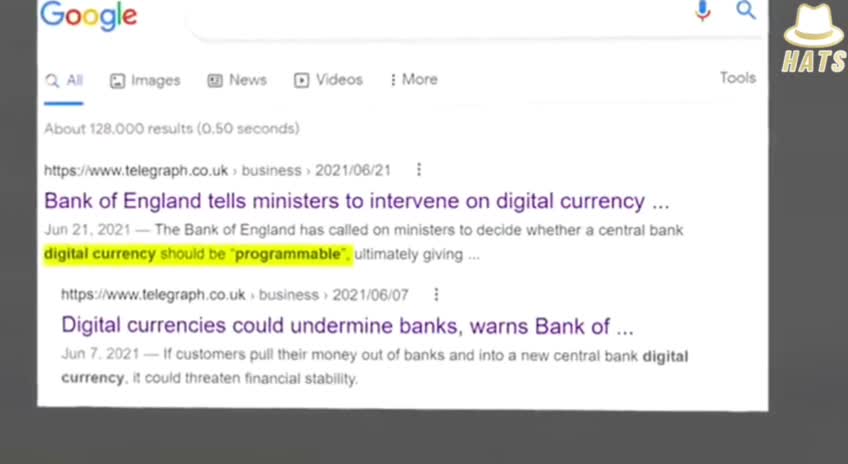Click the Images tab picture icon
The image size is (848, 464).
(x=117, y=81)
